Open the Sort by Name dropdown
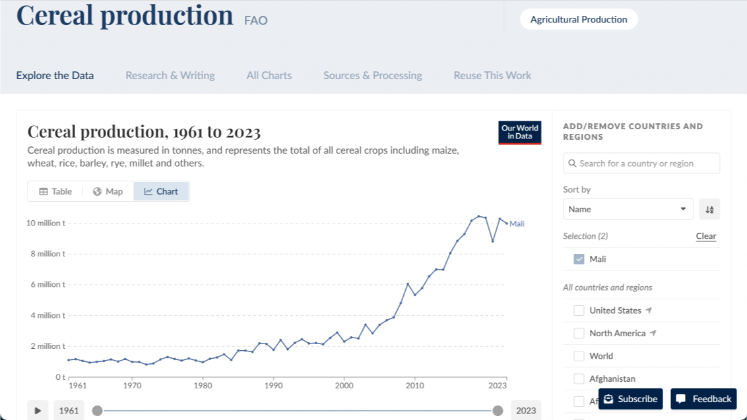Image resolution: width=747 pixels, height=420 pixels. coord(627,210)
